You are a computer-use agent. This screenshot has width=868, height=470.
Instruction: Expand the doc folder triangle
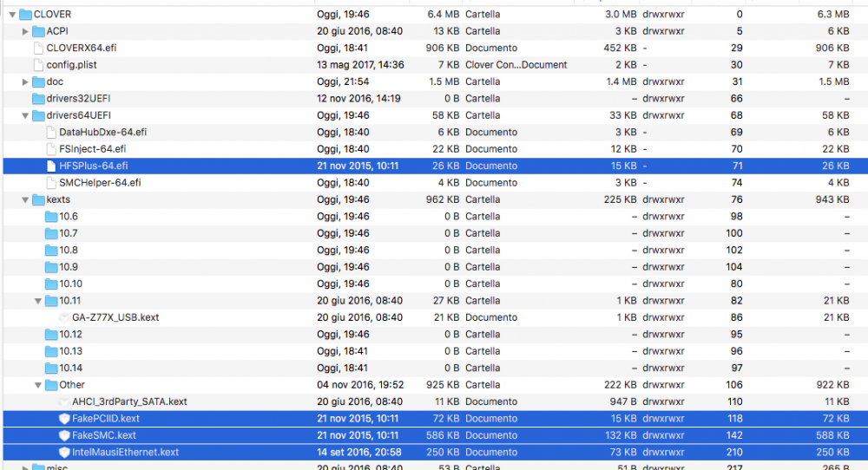click(25, 82)
